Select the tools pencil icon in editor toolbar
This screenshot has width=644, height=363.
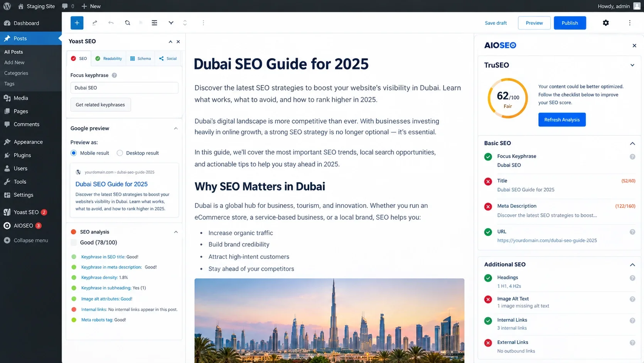point(94,23)
